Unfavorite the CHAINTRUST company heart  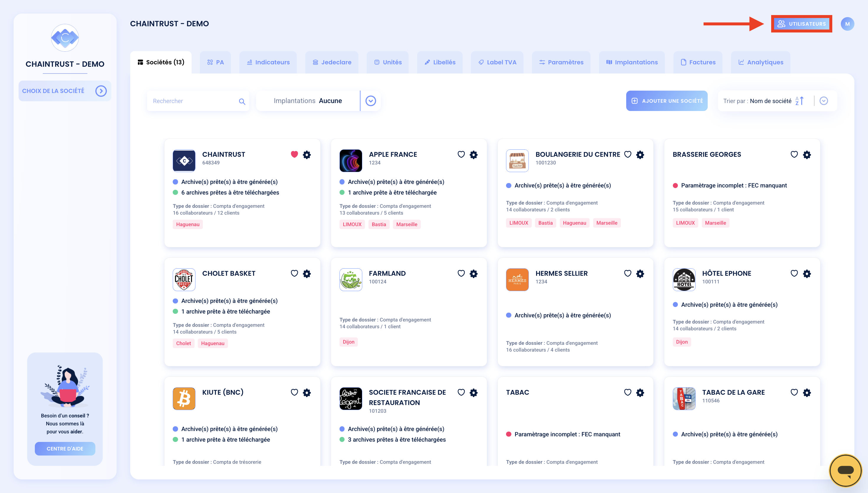tap(295, 154)
